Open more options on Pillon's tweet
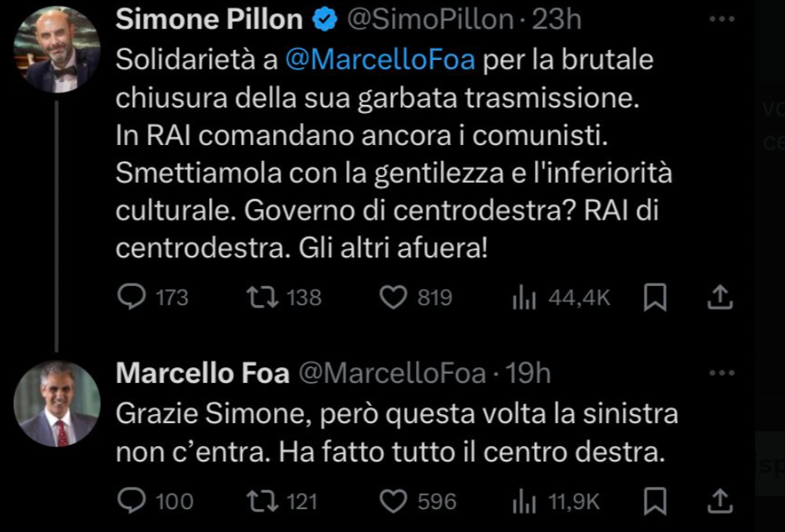This screenshot has width=785, height=532. 721,18
